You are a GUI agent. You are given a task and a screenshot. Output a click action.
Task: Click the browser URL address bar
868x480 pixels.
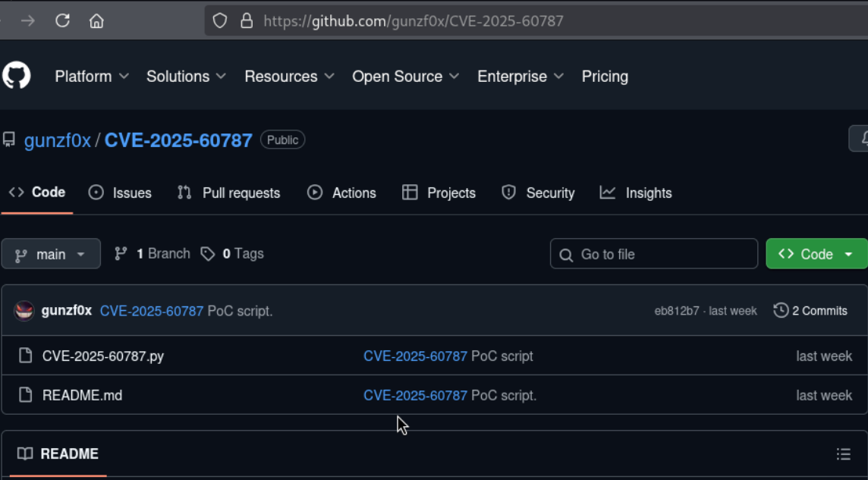pos(536,21)
